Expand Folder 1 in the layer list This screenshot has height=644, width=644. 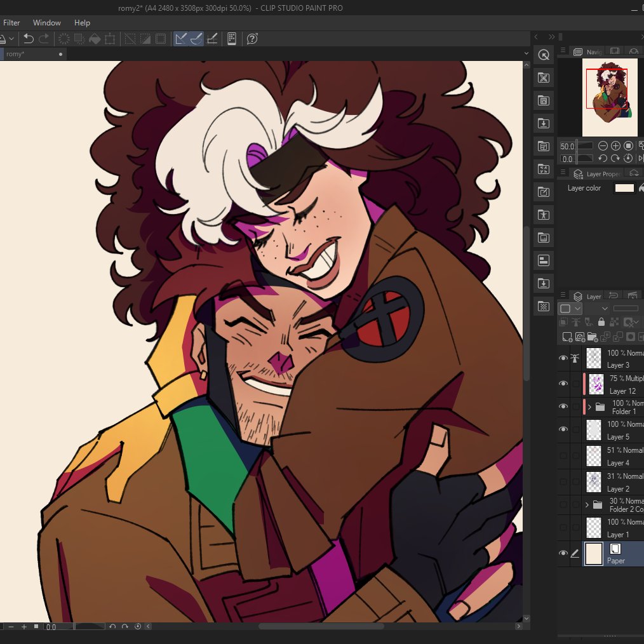coord(588,406)
